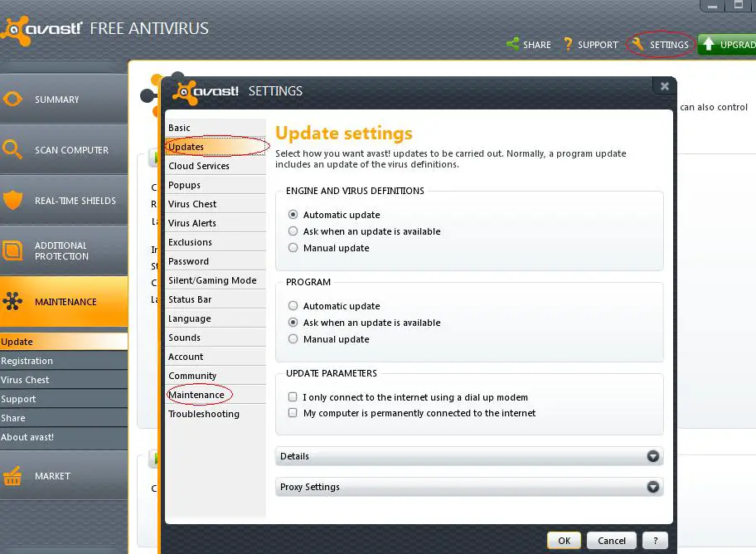Select Manual update under Program
Image resolution: width=756 pixels, height=554 pixels.
(293, 338)
